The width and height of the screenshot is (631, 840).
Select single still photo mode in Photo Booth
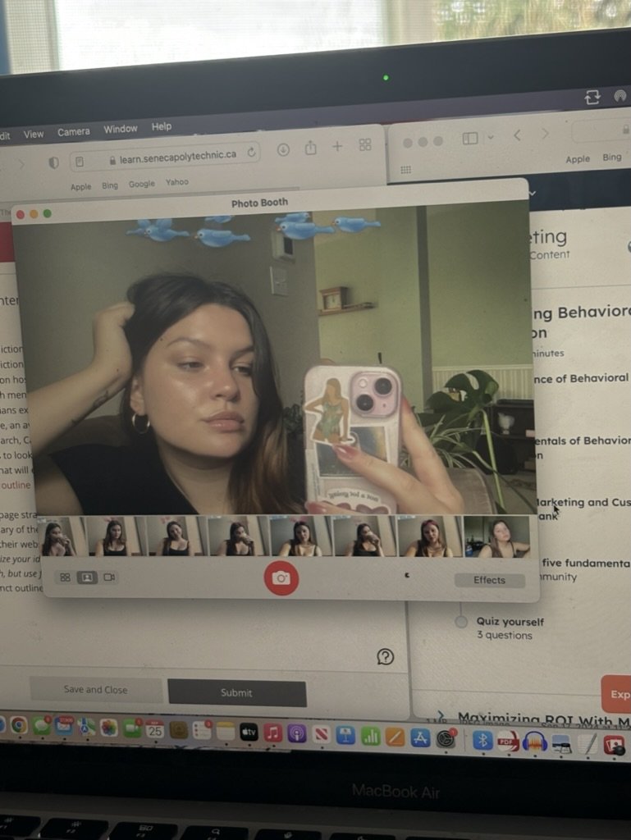(87, 577)
